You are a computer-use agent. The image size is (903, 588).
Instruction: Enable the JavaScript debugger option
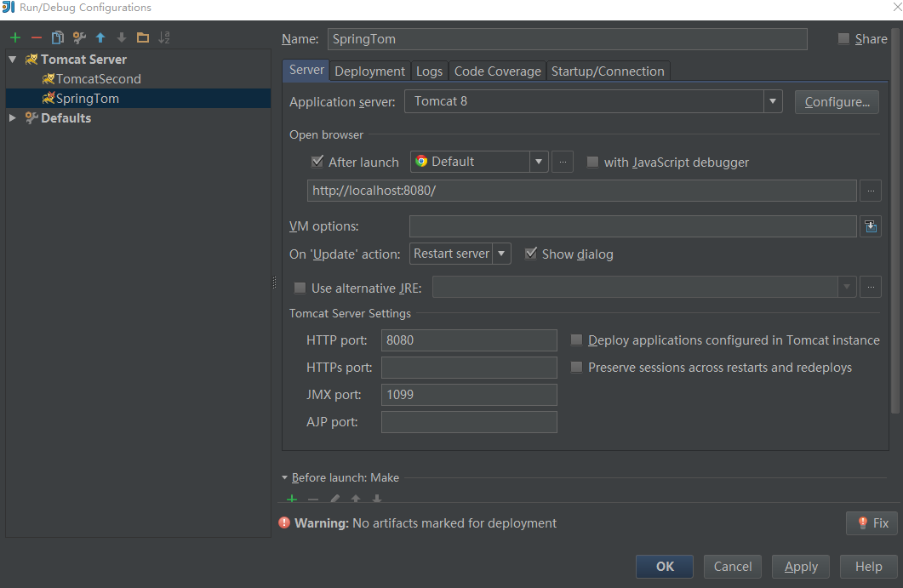click(x=593, y=162)
